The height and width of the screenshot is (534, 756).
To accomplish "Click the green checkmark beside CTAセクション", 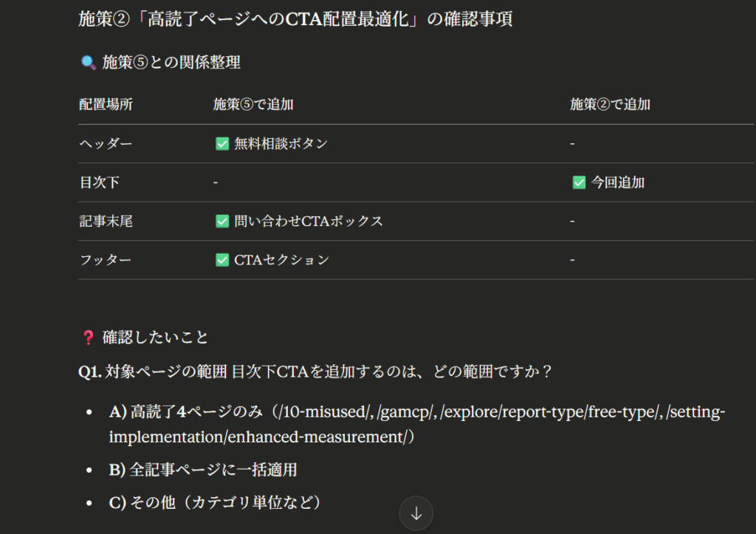I will [221, 260].
